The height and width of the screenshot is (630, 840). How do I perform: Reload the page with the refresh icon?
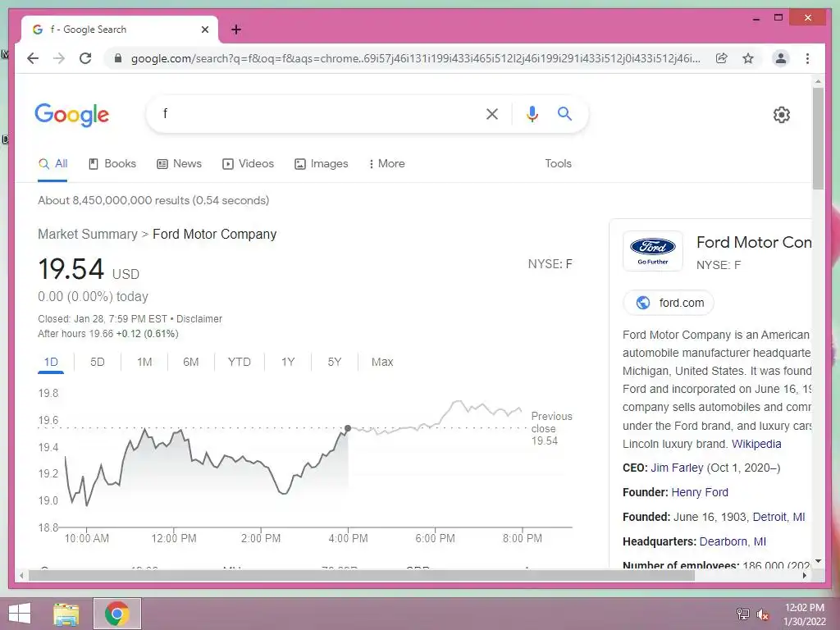click(x=85, y=58)
